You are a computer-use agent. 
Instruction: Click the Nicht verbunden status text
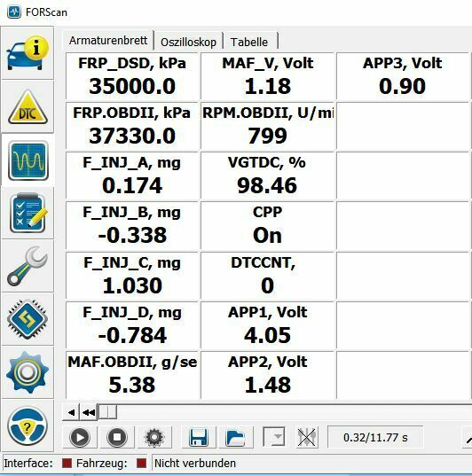click(x=195, y=464)
